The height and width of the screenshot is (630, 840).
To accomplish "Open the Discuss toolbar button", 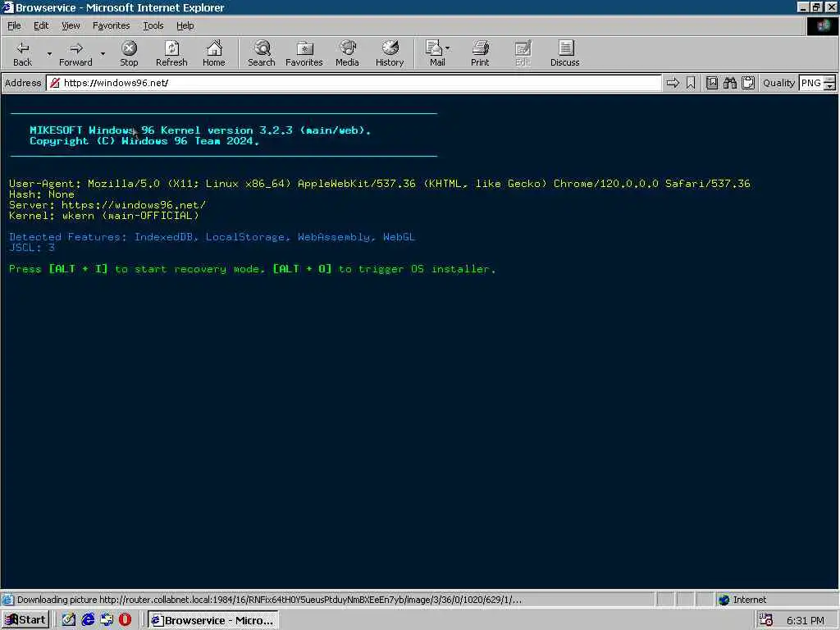I will 564,53.
